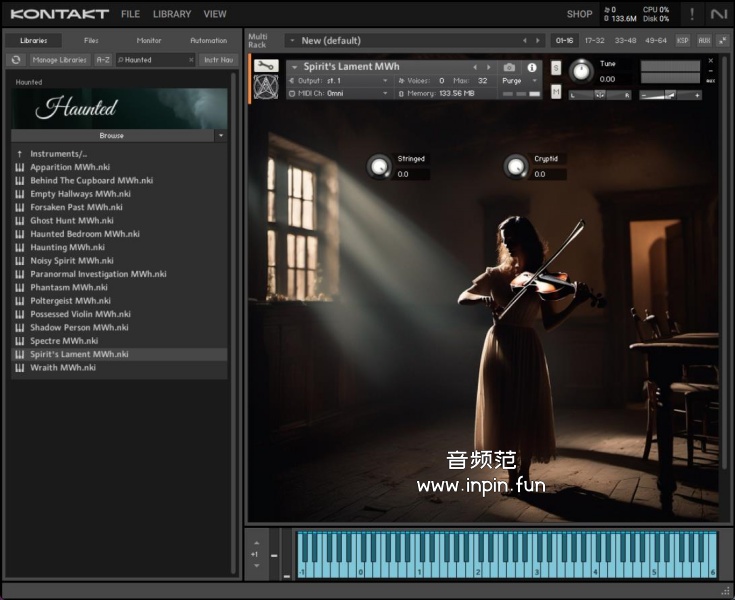This screenshot has width=735, height=600.
Task: Take a snapshot with the camera icon
Action: [510, 67]
